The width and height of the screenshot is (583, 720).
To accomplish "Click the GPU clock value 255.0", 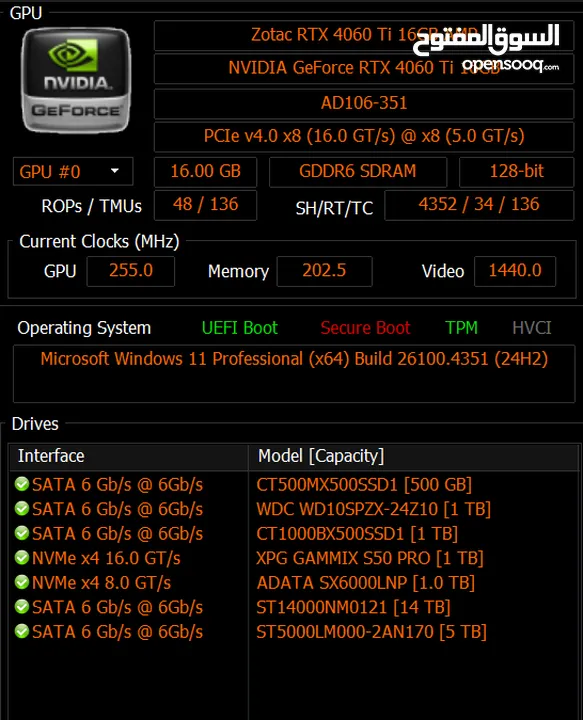I will point(131,271).
